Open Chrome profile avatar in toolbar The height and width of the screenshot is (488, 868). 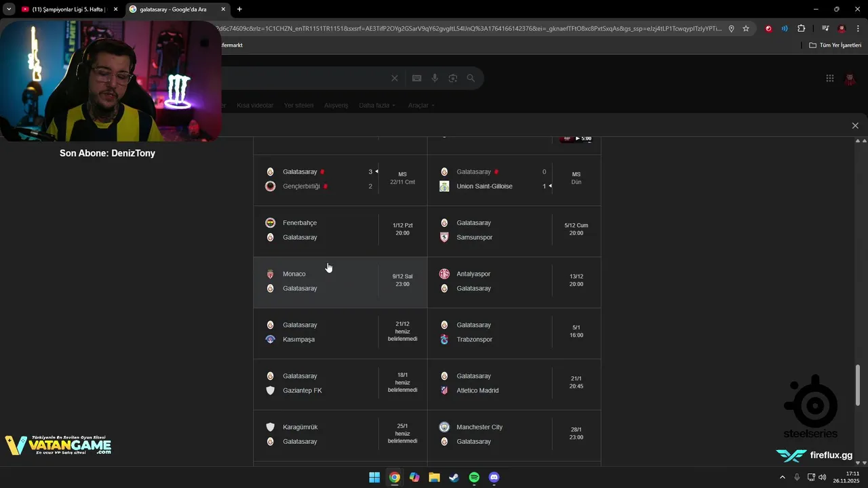coord(842,28)
